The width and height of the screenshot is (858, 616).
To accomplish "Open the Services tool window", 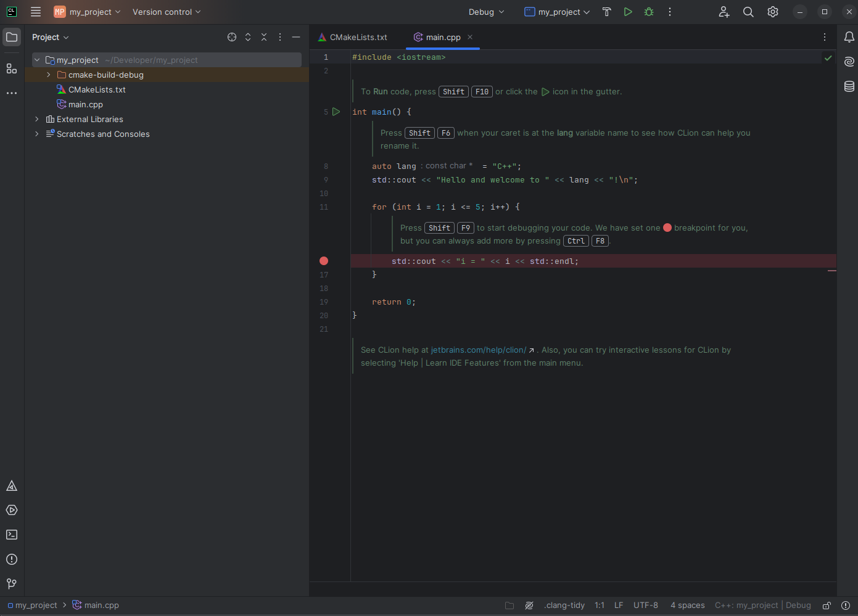I will pos(12,510).
